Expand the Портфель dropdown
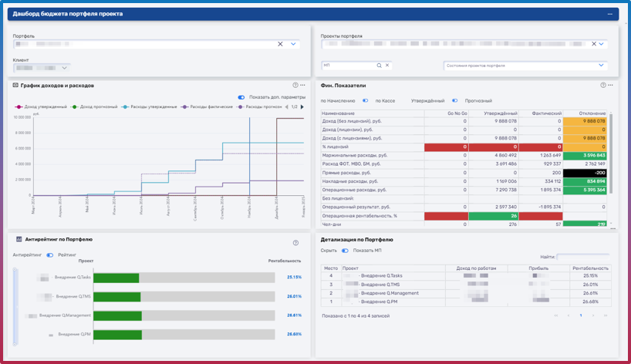 tap(293, 45)
